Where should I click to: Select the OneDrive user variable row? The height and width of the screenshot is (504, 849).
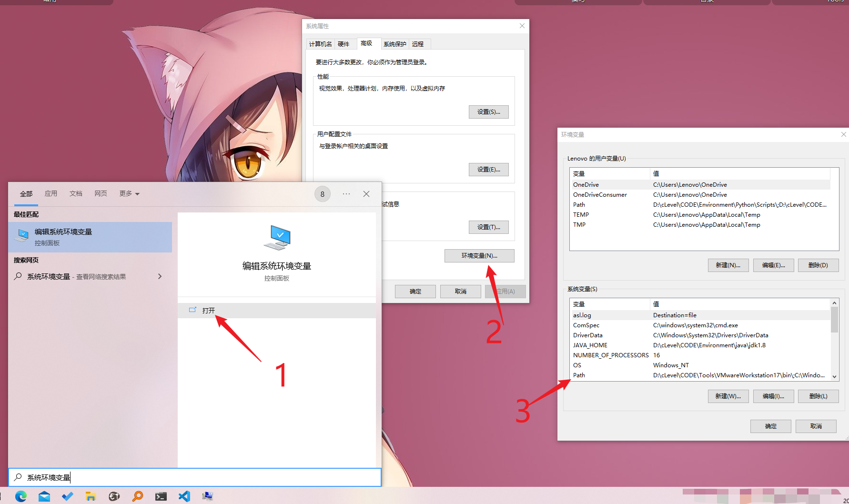coord(700,184)
